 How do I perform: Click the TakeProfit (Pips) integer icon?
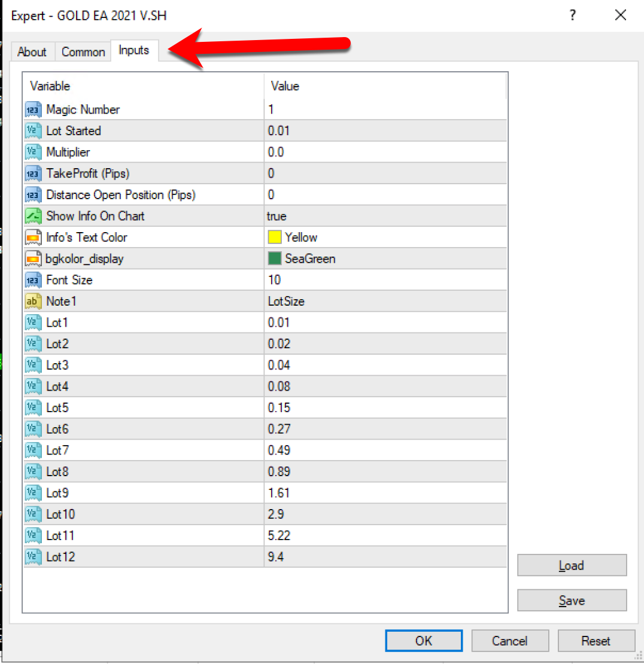click(33, 173)
